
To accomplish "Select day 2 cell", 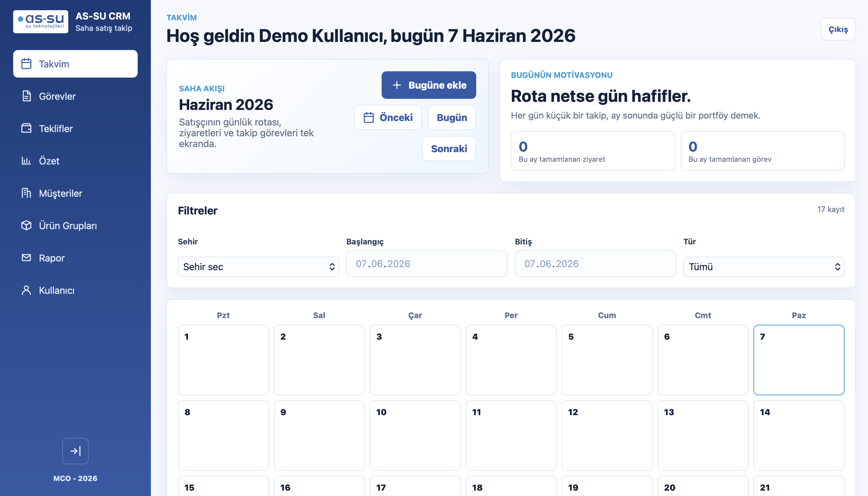I will (319, 360).
